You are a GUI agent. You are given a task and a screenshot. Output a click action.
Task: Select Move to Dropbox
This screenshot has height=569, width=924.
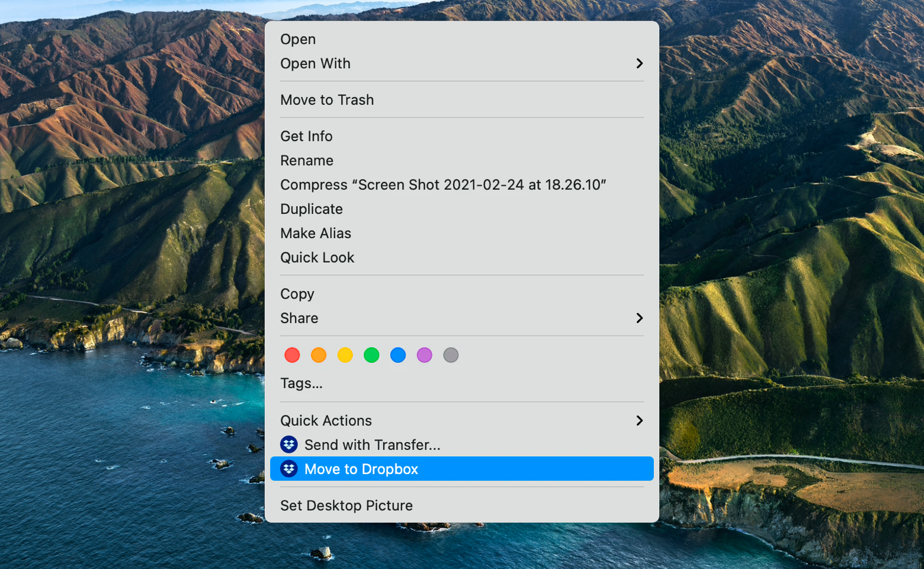tap(461, 469)
